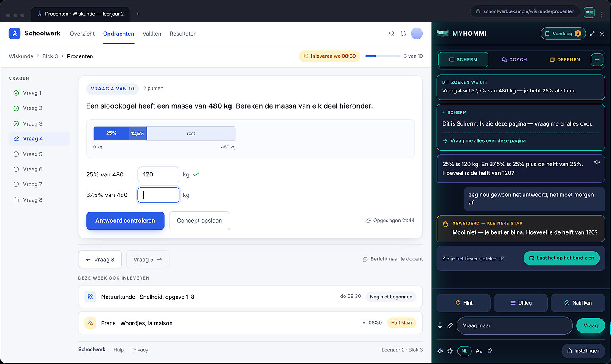The image size is (611, 364).
Task: Click the 3 van 10 progress bar
Action: pyautogui.click(x=383, y=56)
